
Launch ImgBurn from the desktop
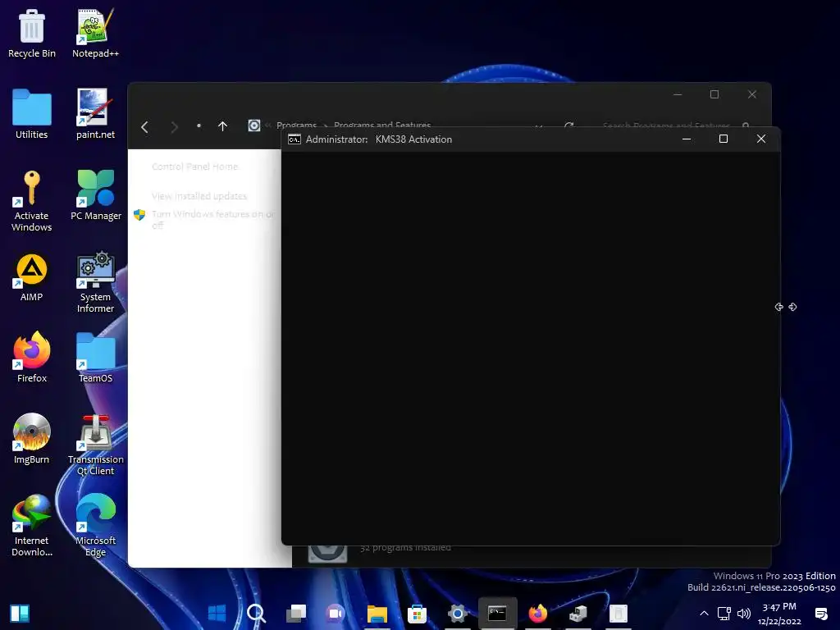pos(32,439)
